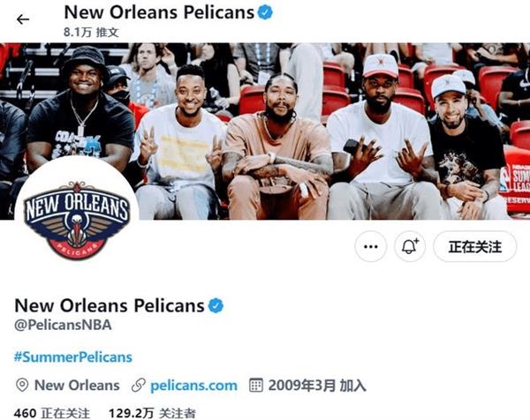
Task: Open the three-dot more options menu
Action: (x=371, y=246)
